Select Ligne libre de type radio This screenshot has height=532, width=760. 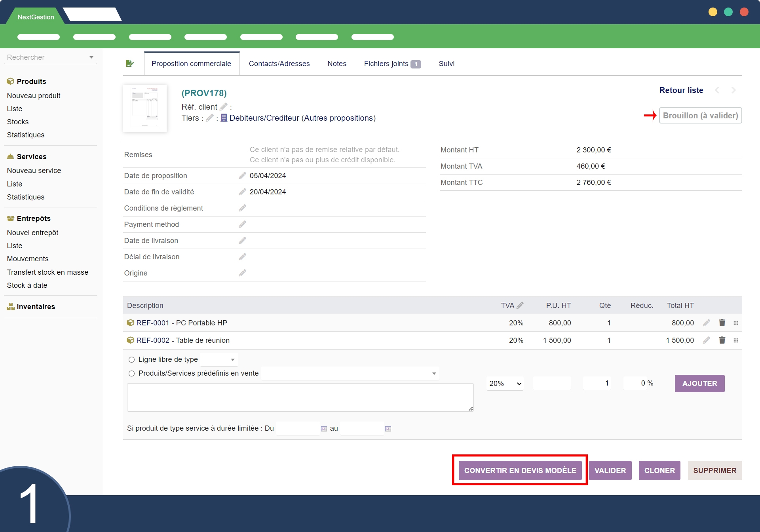132,360
